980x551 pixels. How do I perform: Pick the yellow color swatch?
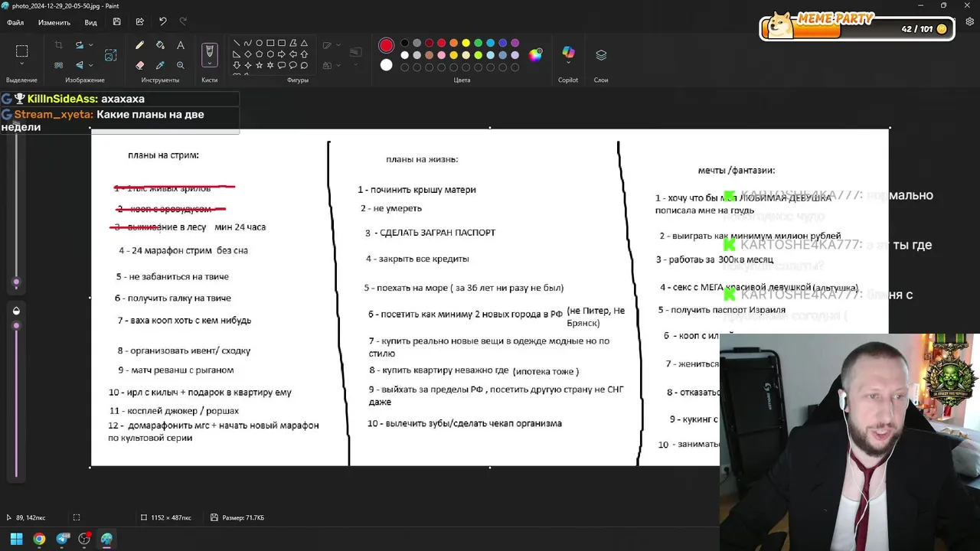pos(465,43)
